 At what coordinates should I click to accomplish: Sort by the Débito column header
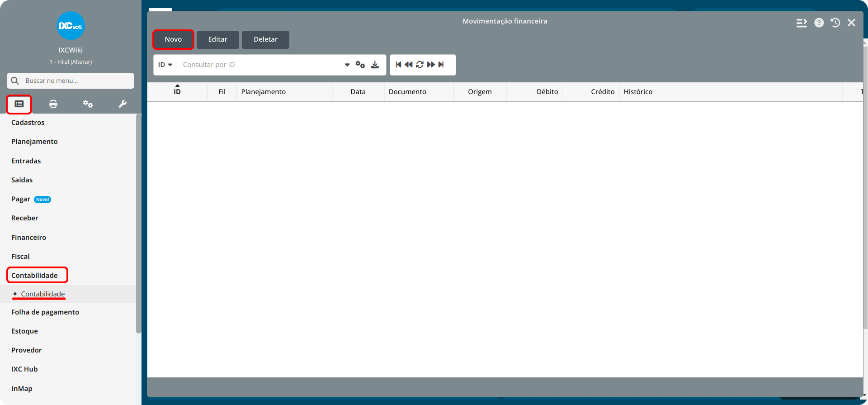click(x=535, y=92)
